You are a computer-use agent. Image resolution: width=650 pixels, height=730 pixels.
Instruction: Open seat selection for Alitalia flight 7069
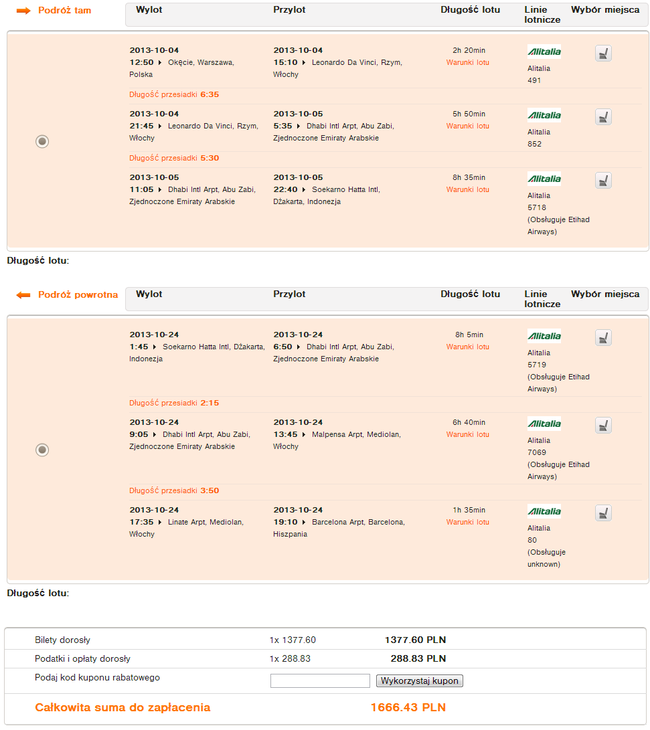[x=603, y=426]
